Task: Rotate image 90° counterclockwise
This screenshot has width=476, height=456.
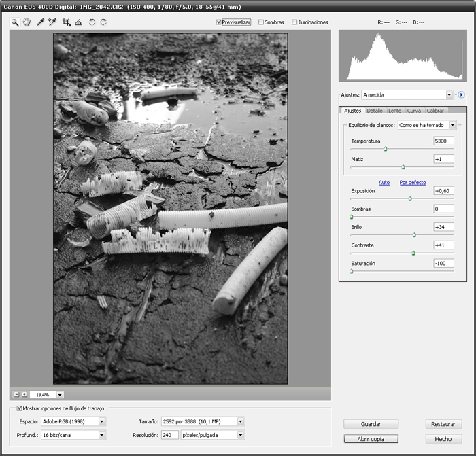Action: [92, 22]
